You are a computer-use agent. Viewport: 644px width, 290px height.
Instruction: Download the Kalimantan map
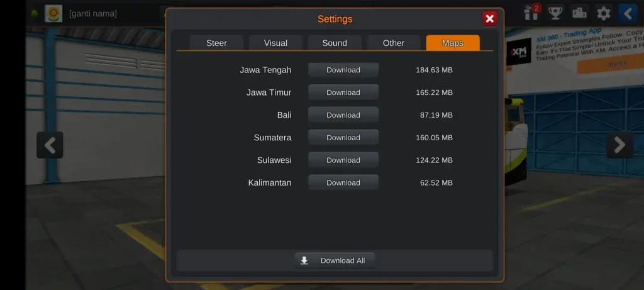(343, 183)
